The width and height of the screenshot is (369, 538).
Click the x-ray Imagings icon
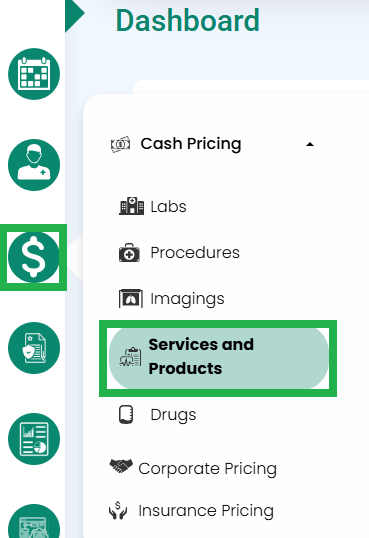pos(131,298)
